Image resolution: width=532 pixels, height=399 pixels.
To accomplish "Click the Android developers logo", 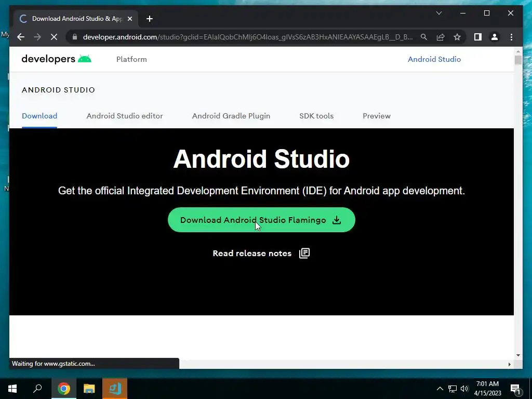I will [x=56, y=59].
